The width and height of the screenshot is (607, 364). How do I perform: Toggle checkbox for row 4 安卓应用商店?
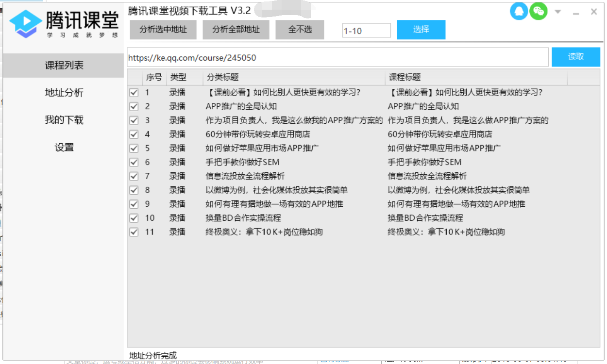134,134
